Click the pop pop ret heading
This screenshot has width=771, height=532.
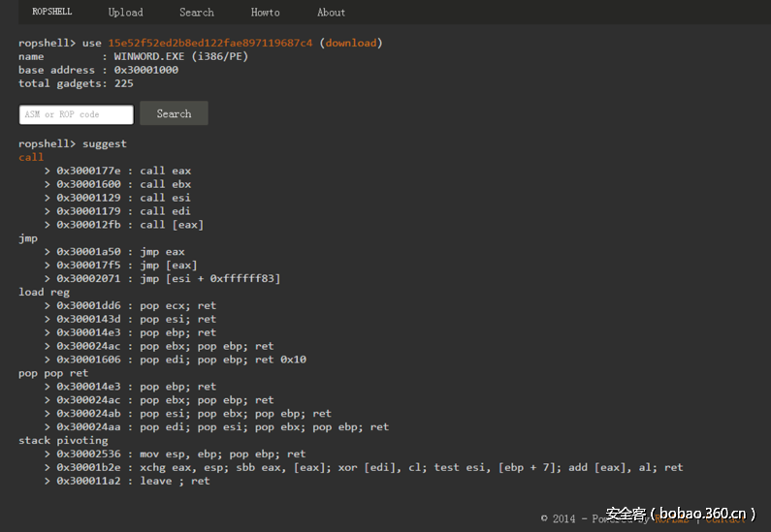point(53,372)
